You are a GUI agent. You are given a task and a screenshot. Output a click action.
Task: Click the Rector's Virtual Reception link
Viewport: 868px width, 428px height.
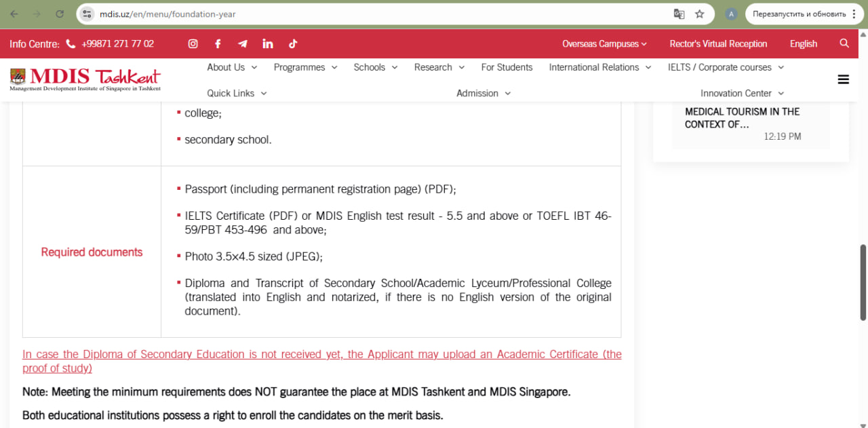[x=718, y=43]
